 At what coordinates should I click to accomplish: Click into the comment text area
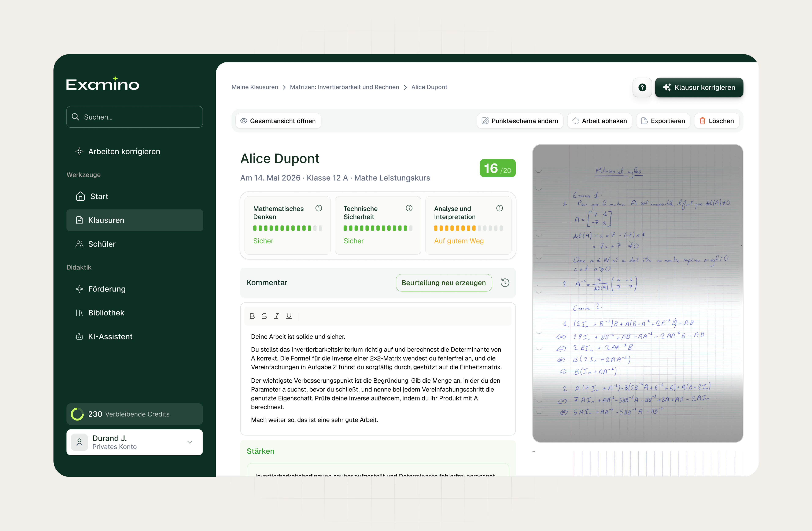[378, 379]
